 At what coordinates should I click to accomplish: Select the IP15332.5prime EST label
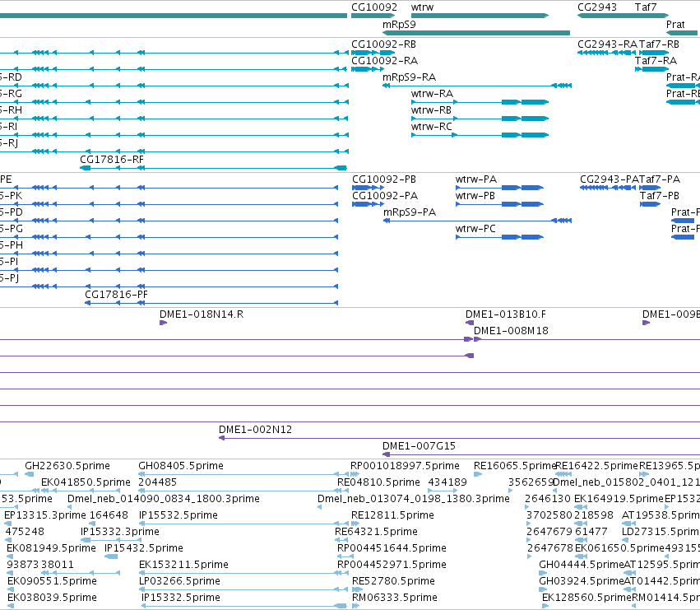(181, 598)
